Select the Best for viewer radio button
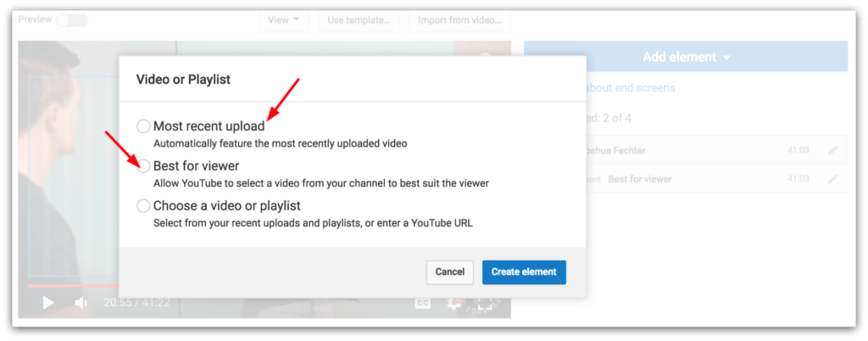This screenshot has height=341, width=868. 143,165
